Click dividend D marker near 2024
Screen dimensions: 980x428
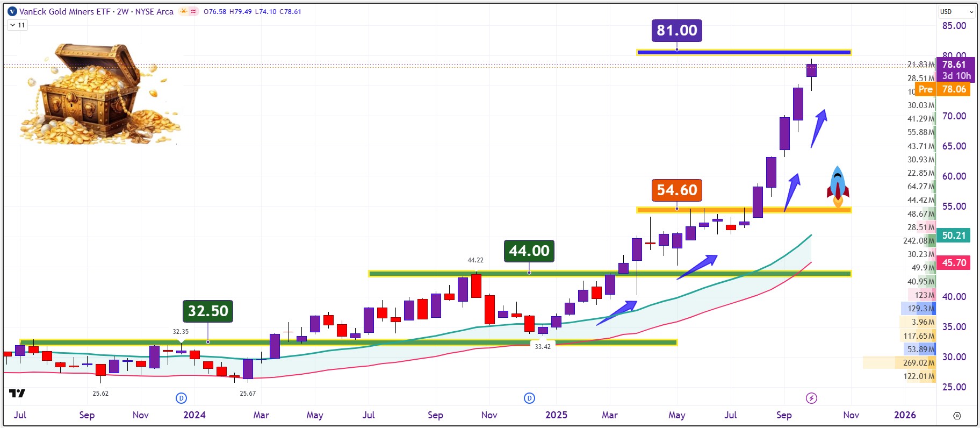click(181, 398)
